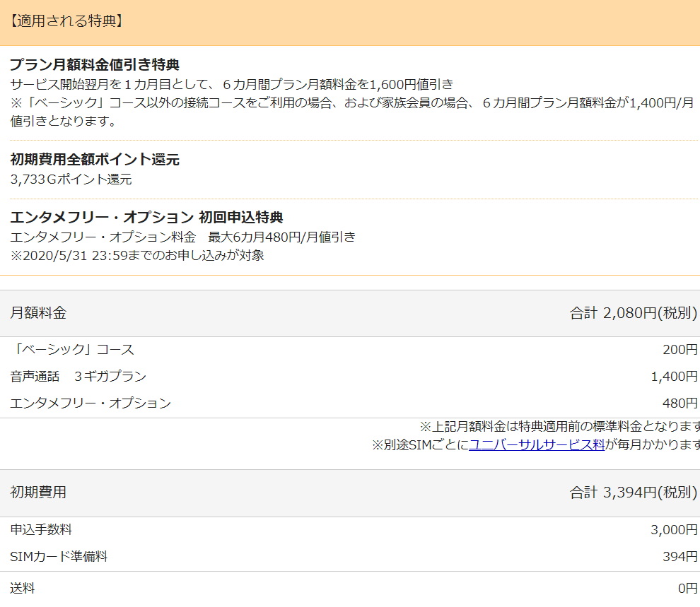Click the 送料 row label
The width and height of the screenshot is (700, 607).
pos(23,588)
